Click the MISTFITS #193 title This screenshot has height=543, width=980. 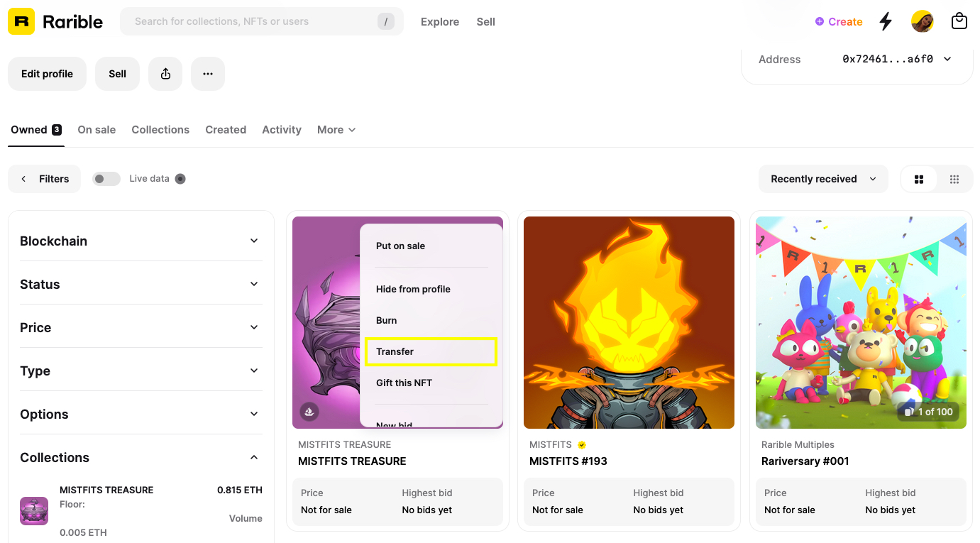coord(568,461)
